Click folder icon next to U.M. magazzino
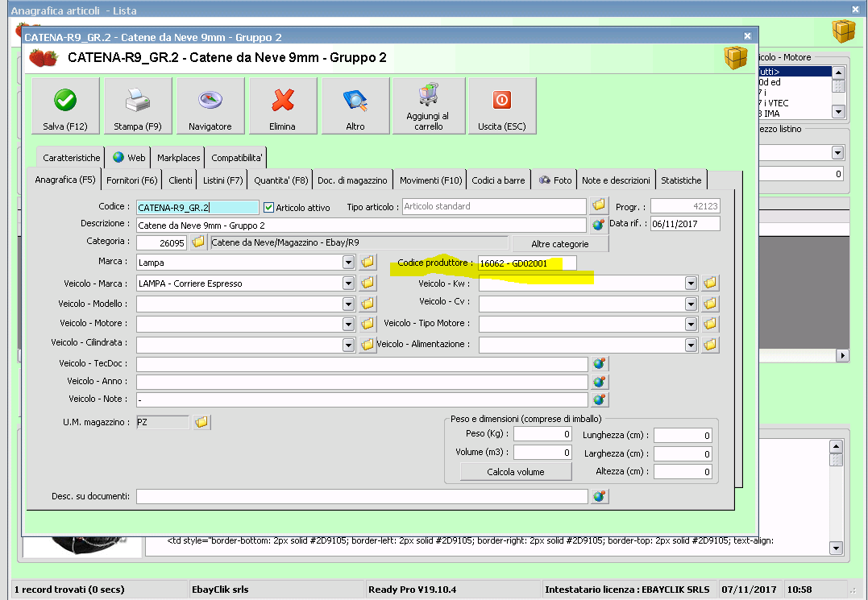The height and width of the screenshot is (600, 868). [x=201, y=422]
